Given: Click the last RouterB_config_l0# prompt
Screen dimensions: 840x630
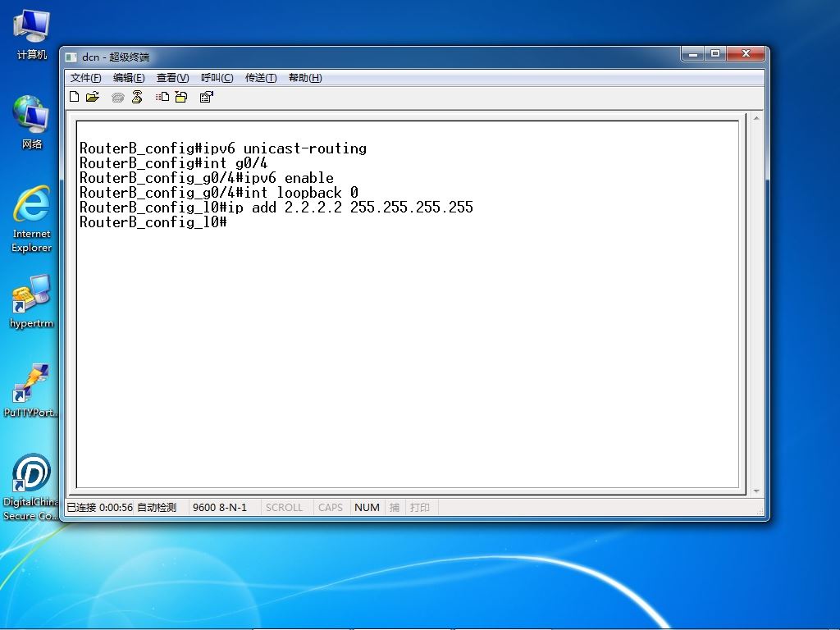Looking at the screenshot, I should click(x=153, y=221).
